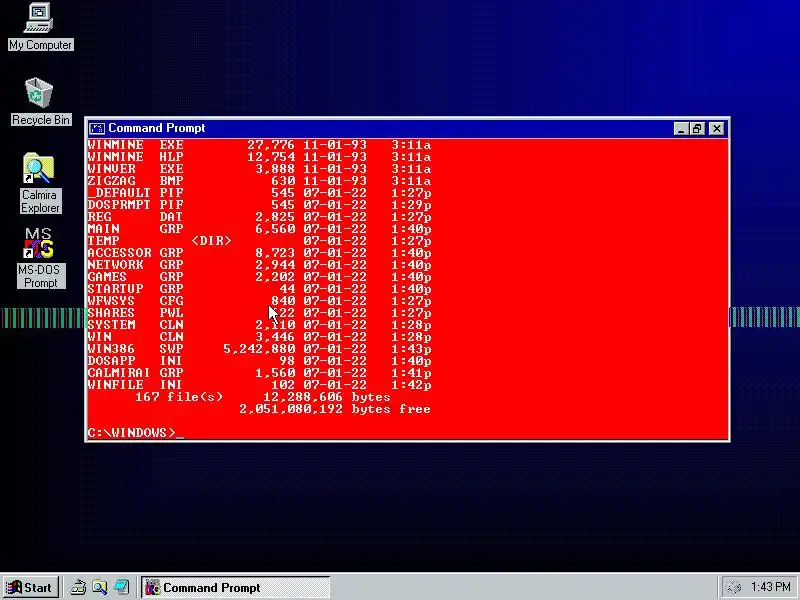Click the Command Prompt taskbar button
800x600 pixels.
(236, 587)
